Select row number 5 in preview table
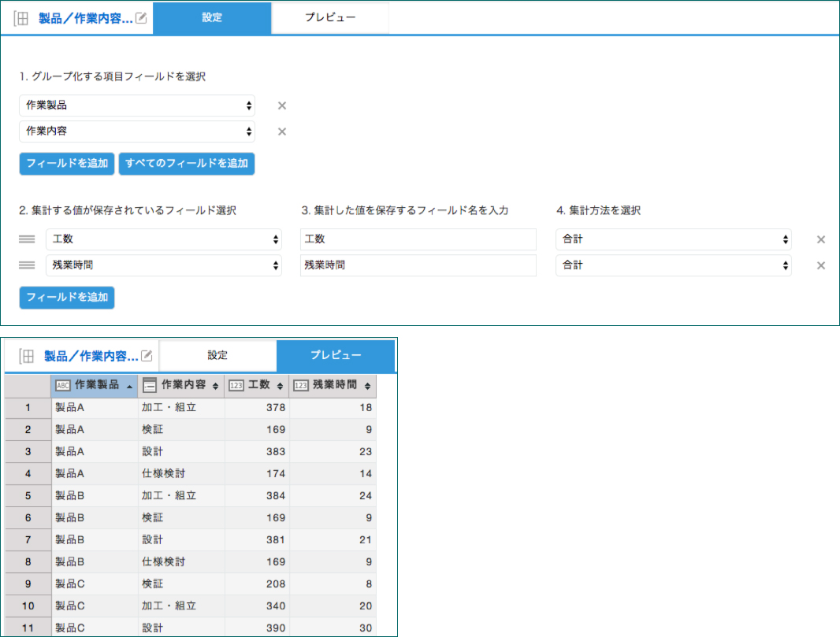Viewport: 840px width, 637px height. (28, 496)
